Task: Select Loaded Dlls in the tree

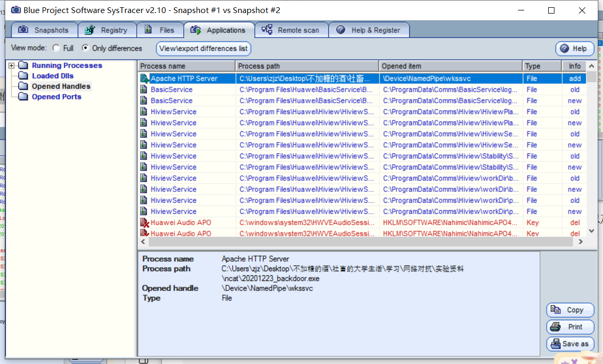Action: pos(53,76)
